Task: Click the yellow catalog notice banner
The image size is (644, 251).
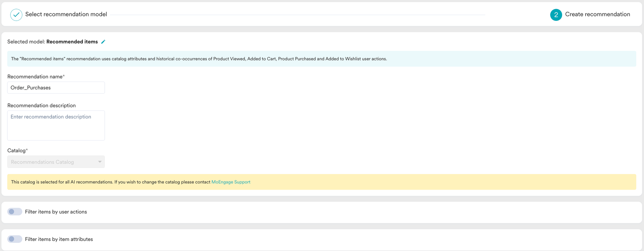Action: (x=322, y=182)
